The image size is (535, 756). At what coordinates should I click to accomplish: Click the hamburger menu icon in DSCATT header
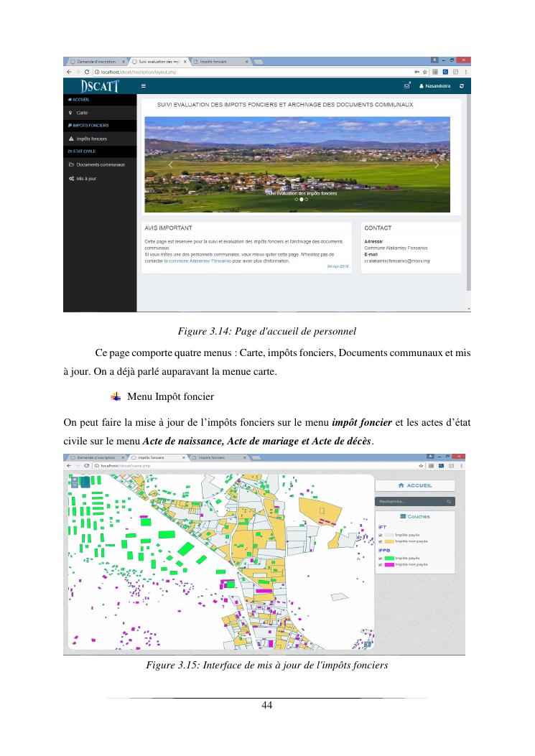pos(144,86)
